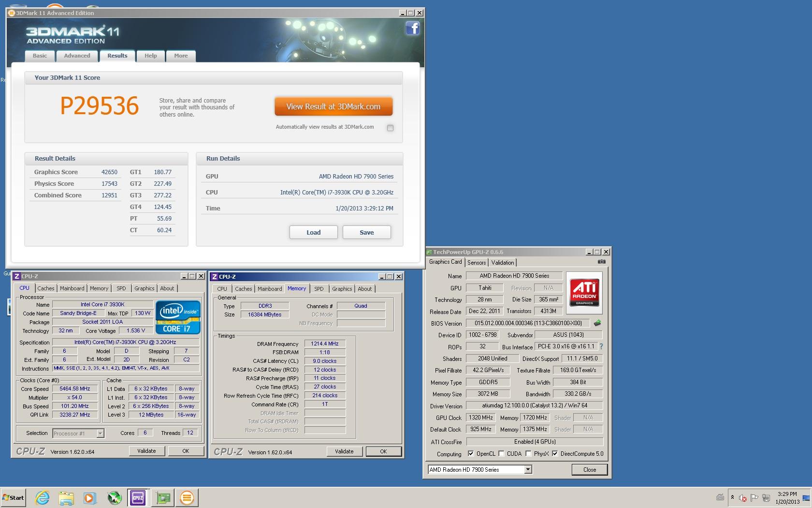Switch to 3DMark 11 taskbar button
Screen dimensions: 812x508
(x=187, y=497)
